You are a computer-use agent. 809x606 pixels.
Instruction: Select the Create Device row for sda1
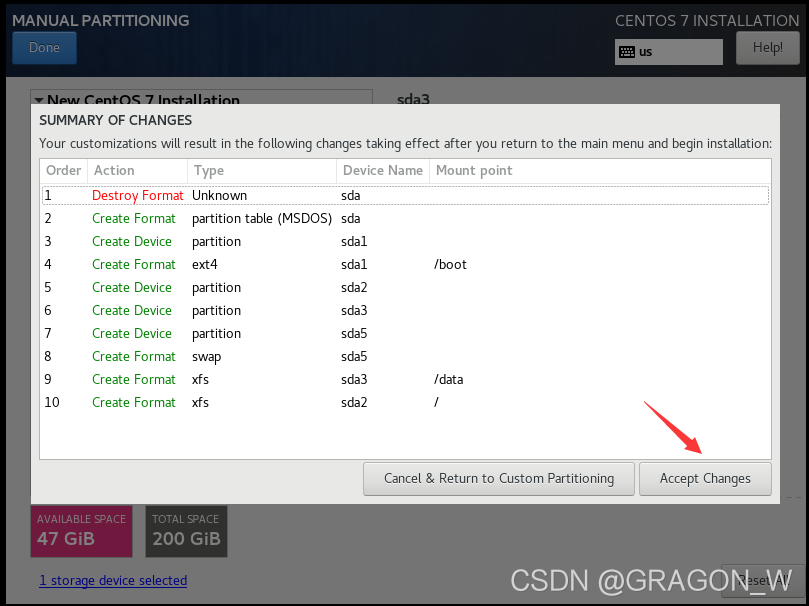[406, 241]
